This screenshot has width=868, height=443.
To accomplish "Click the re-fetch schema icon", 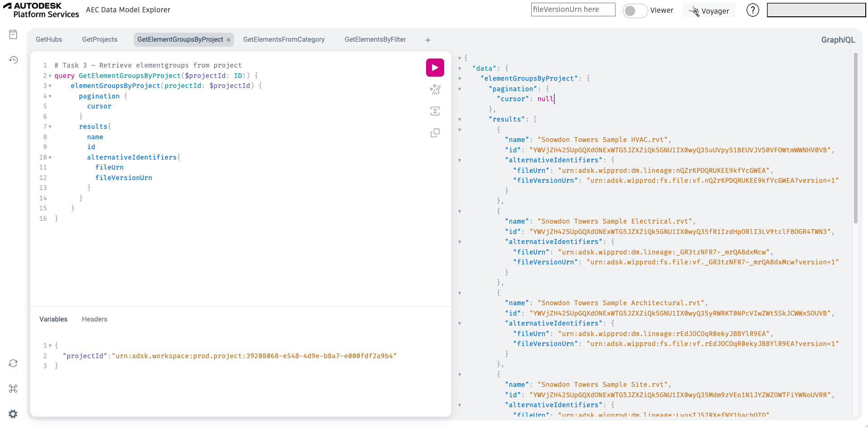I will point(13,363).
